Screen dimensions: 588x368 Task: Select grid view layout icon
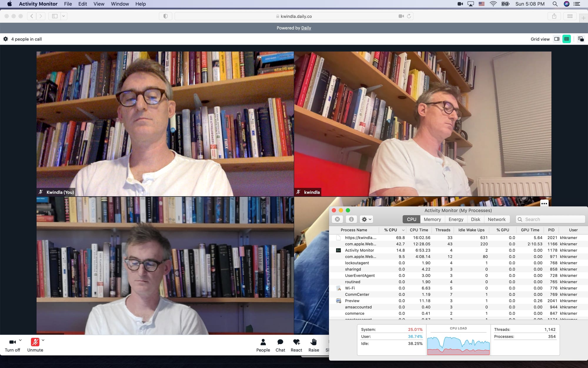click(567, 39)
